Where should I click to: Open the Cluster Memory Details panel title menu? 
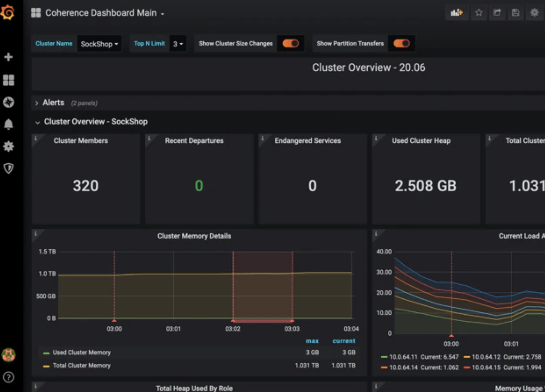click(194, 236)
